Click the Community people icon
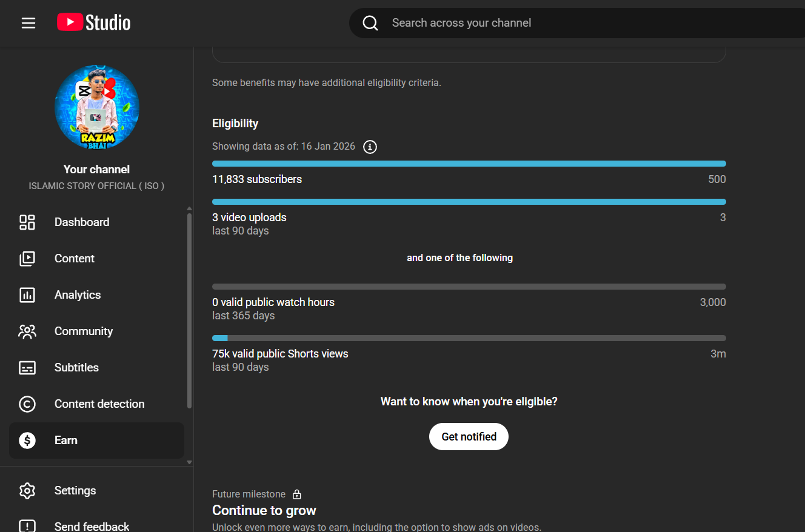This screenshot has height=532, width=805. [27, 331]
